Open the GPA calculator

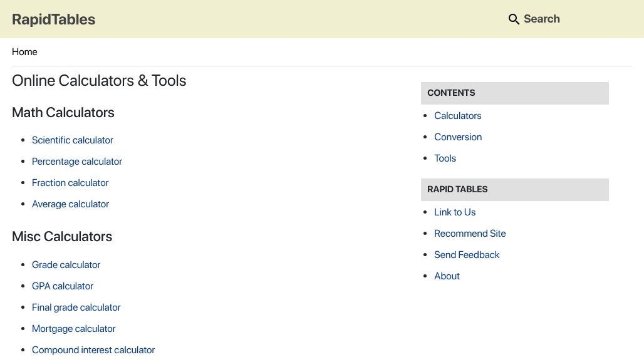click(x=63, y=286)
